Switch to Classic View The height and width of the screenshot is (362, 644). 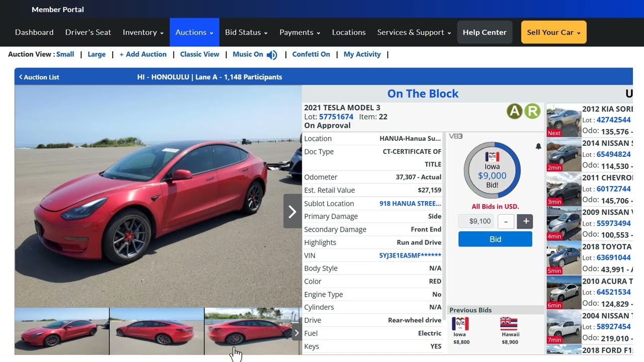(x=200, y=54)
